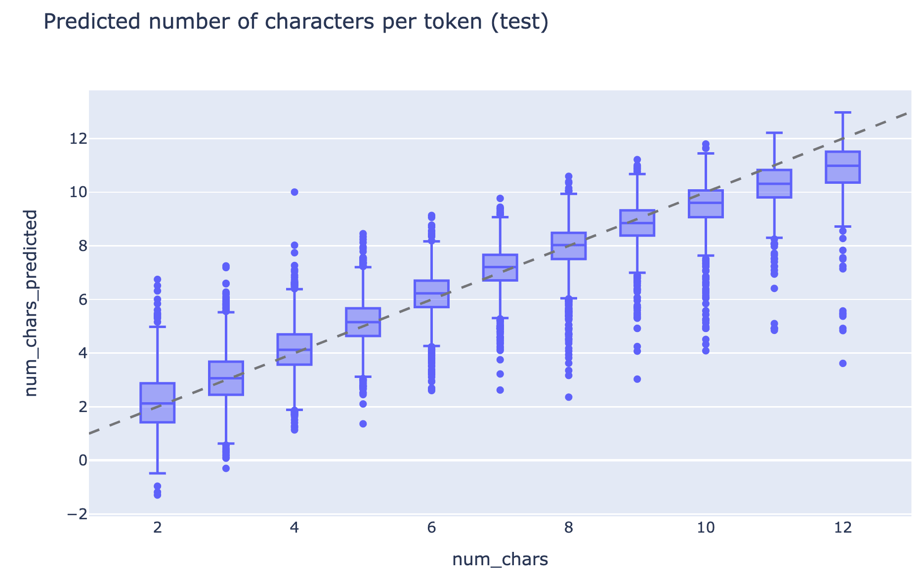Screen dimensions: 924x584
Task: Click the num_chars_predicted y-axis title
Action: pyautogui.click(x=31, y=303)
